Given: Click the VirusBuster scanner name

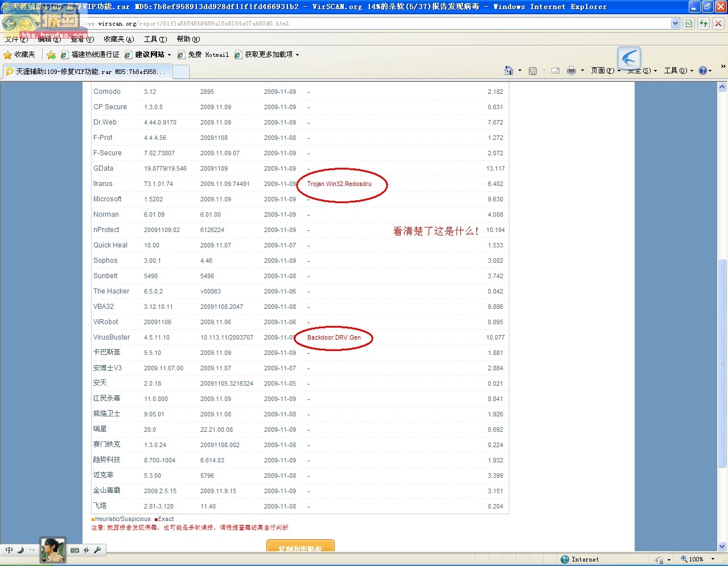Looking at the screenshot, I should pos(112,337).
